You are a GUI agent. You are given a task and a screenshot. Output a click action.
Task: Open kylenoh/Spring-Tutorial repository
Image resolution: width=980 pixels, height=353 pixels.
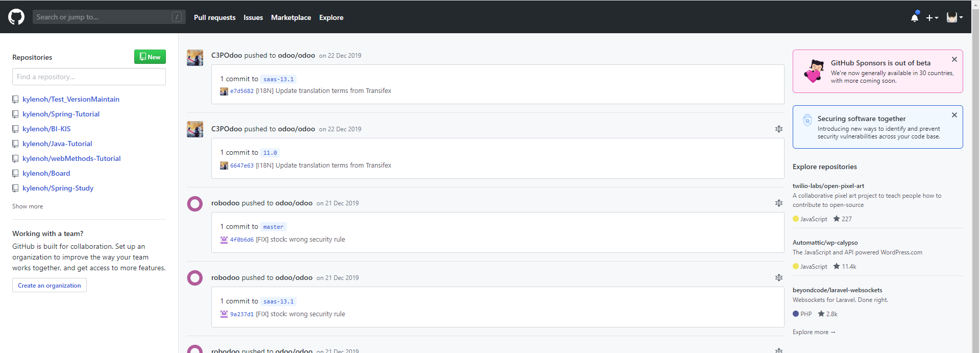(61, 114)
